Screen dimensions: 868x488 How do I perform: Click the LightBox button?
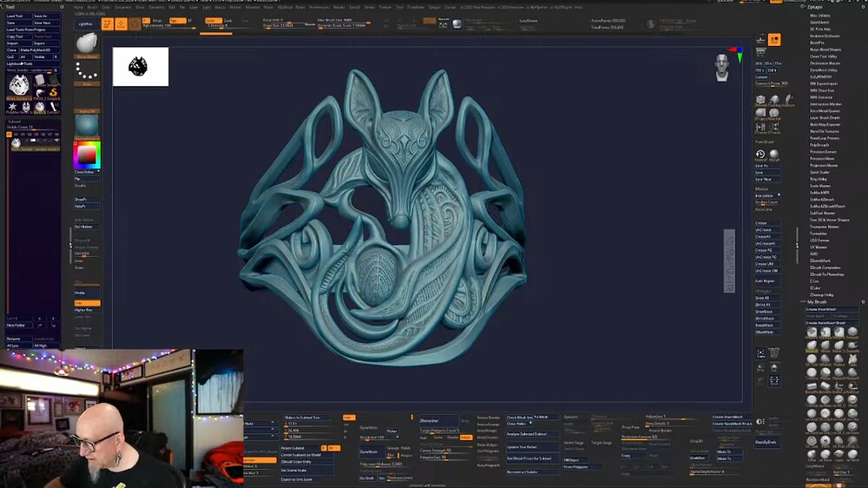(85, 23)
